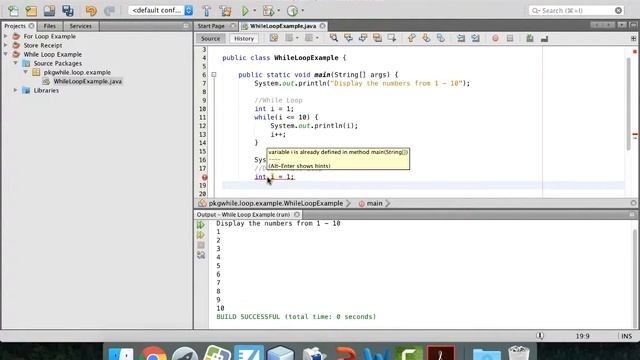Switch to the Services tab

[x=80, y=26]
